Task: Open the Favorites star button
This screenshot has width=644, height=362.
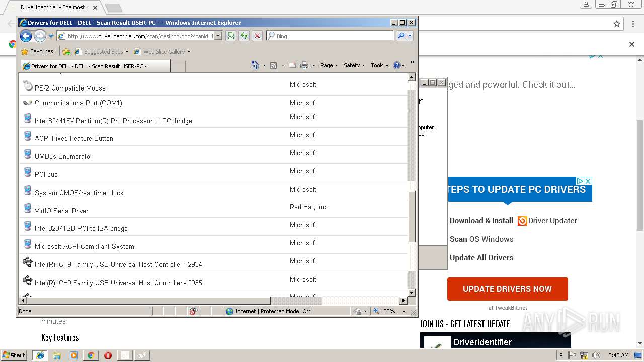Action: (x=37, y=51)
